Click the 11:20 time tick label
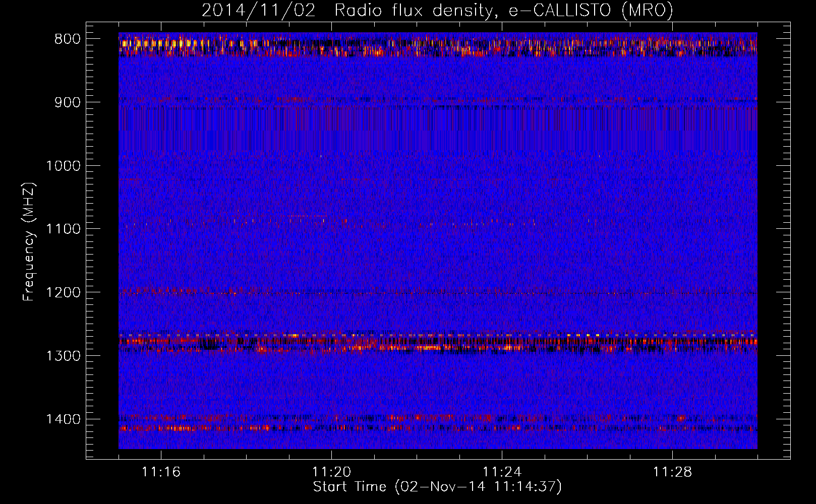This screenshot has height=504, width=816. [x=331, y=472]
